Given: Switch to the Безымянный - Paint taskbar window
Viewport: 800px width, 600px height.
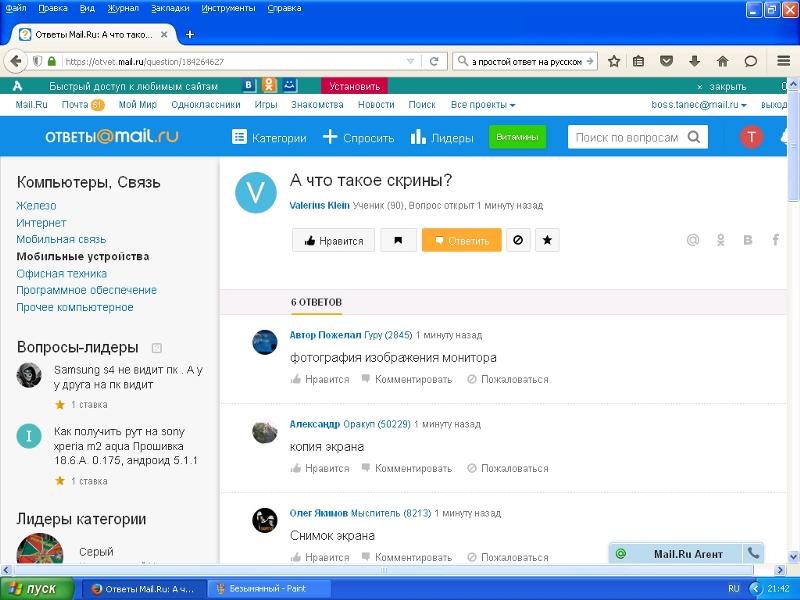Looking at the screenshot, I should coord(268,589).
